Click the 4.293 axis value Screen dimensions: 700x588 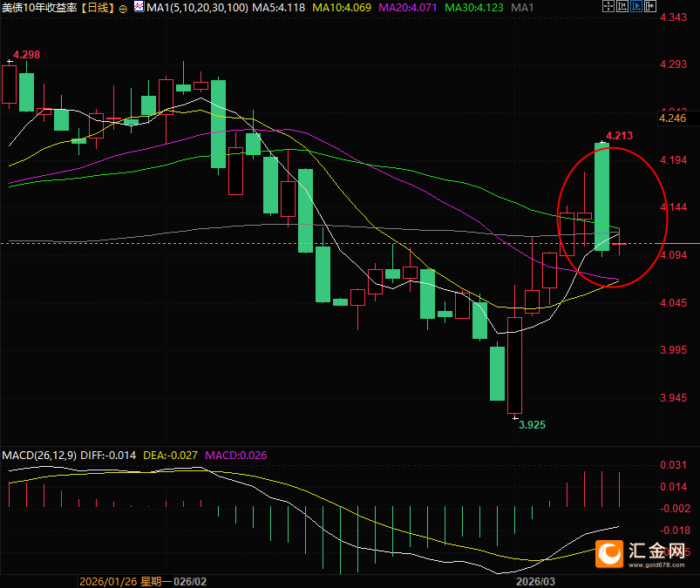pos(673,64)
